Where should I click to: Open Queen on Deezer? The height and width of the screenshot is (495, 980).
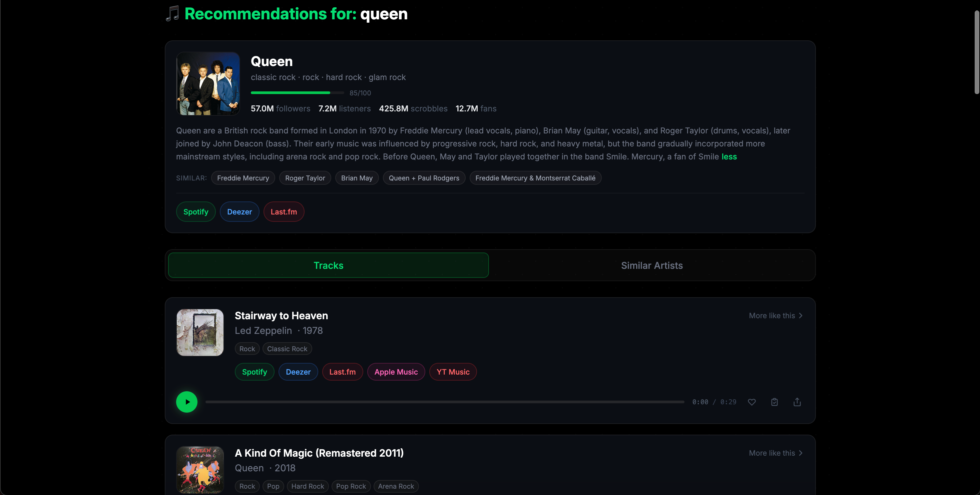tap(239, 211)
